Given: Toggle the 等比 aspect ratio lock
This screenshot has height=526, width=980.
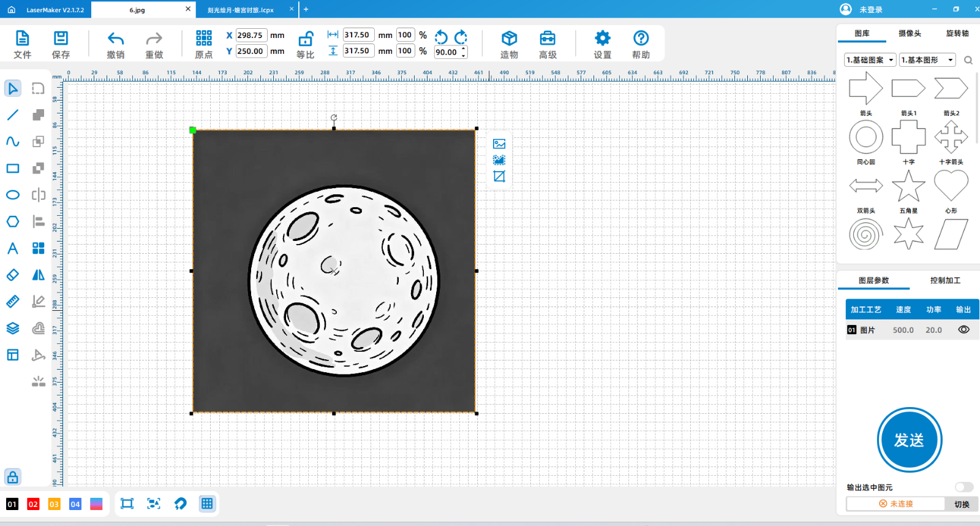Looking at the screenshot, I should (x=305, y=40).
